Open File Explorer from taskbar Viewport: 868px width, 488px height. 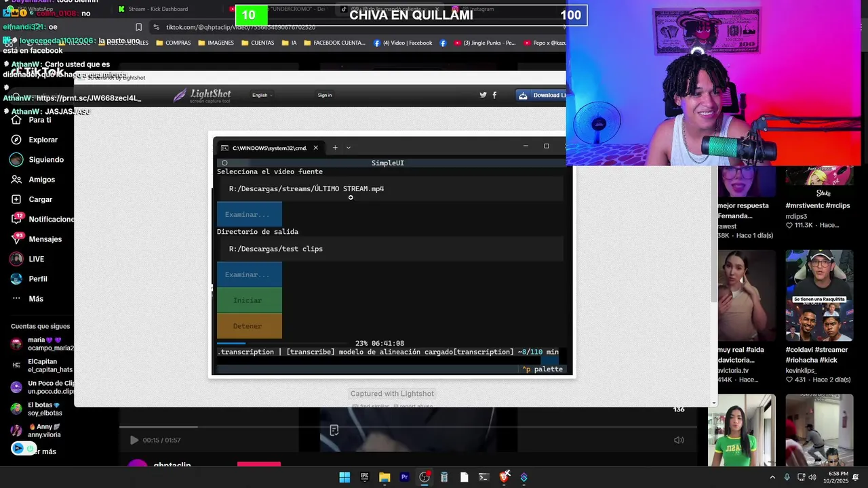click(x=384, y=477)
